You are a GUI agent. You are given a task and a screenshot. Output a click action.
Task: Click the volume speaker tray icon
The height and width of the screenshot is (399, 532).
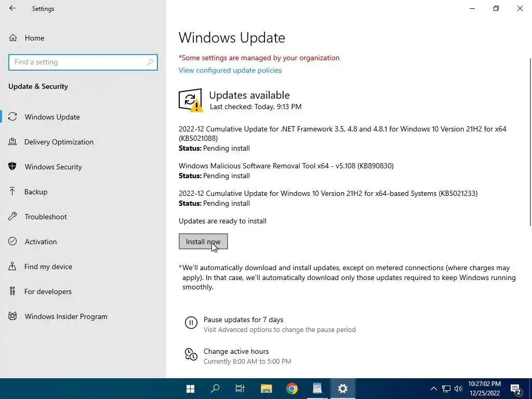coord(458,389)
